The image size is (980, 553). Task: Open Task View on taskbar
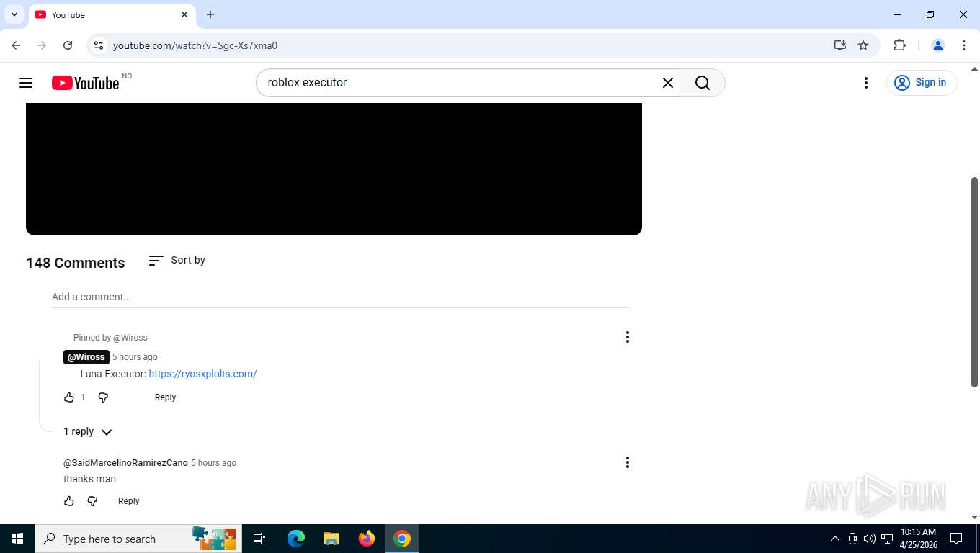259,539
